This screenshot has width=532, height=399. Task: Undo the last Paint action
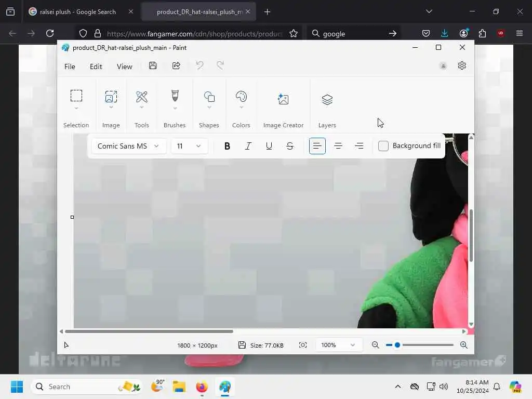pyautogui.click(x=199, y=65)
